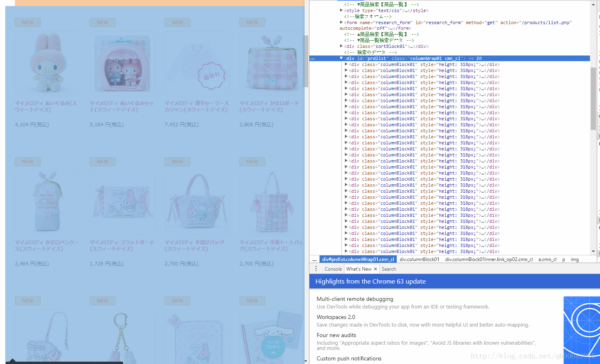The image size is (600, 364).
Task: Click the breadcrumb ellipsis before div#prdlist
Action: click(314, 259)
